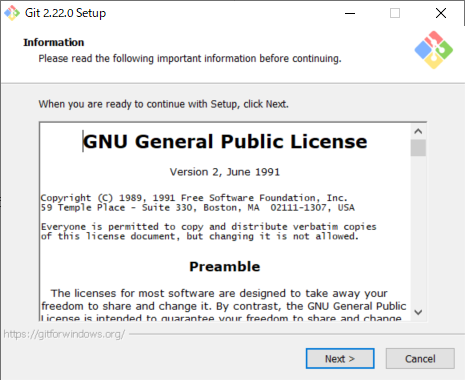Place the cursor in the GNU General Public License heading
The image size is (465, 380).
click(x=225, y=141)
